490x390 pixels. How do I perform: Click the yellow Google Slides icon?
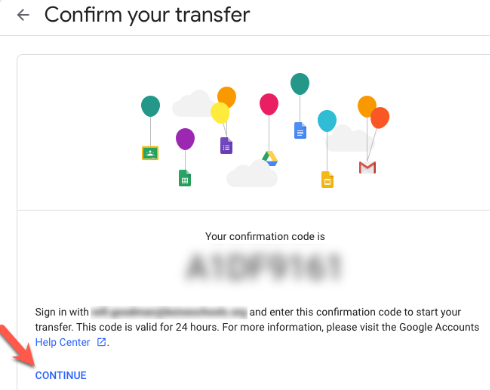(x=327, y=179)
